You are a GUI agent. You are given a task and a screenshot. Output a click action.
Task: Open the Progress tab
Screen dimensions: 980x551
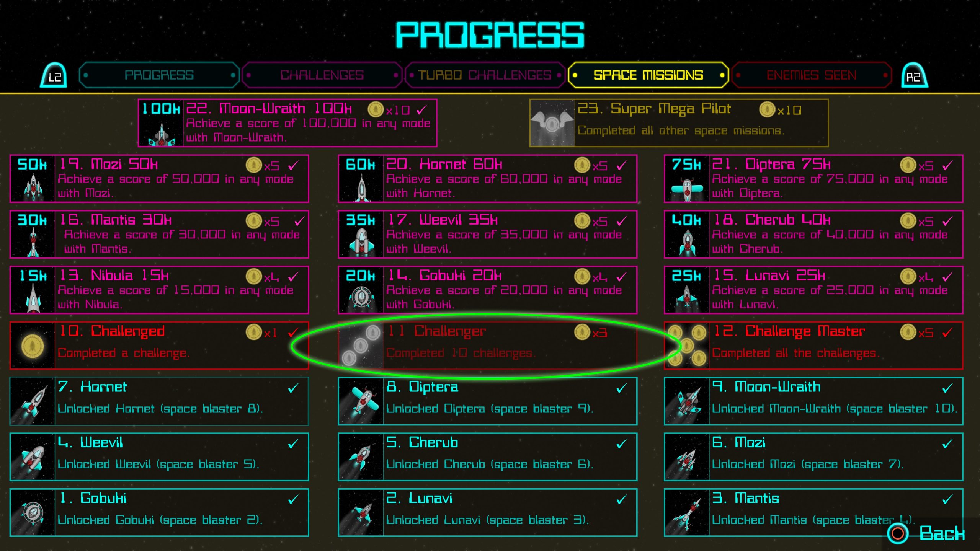[159, 75]
